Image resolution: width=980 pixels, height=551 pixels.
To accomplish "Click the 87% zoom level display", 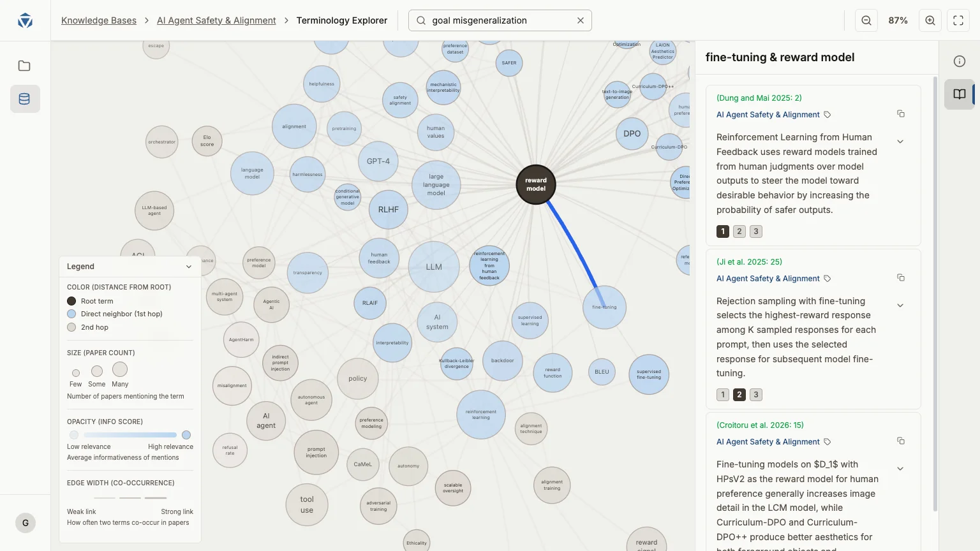I will tap(898, 20).
